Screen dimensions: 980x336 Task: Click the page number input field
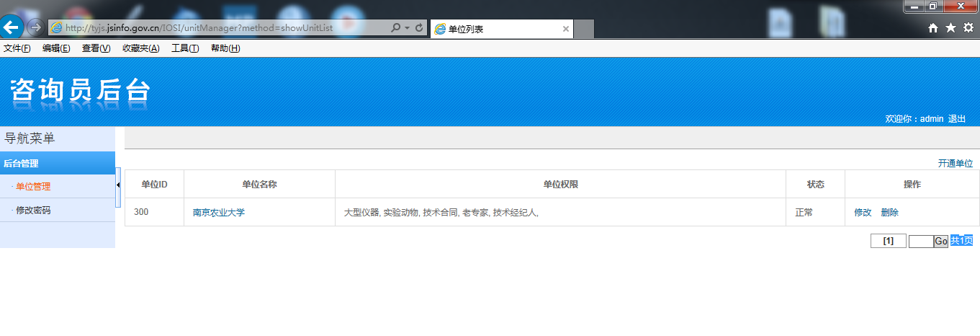(921, 242)
